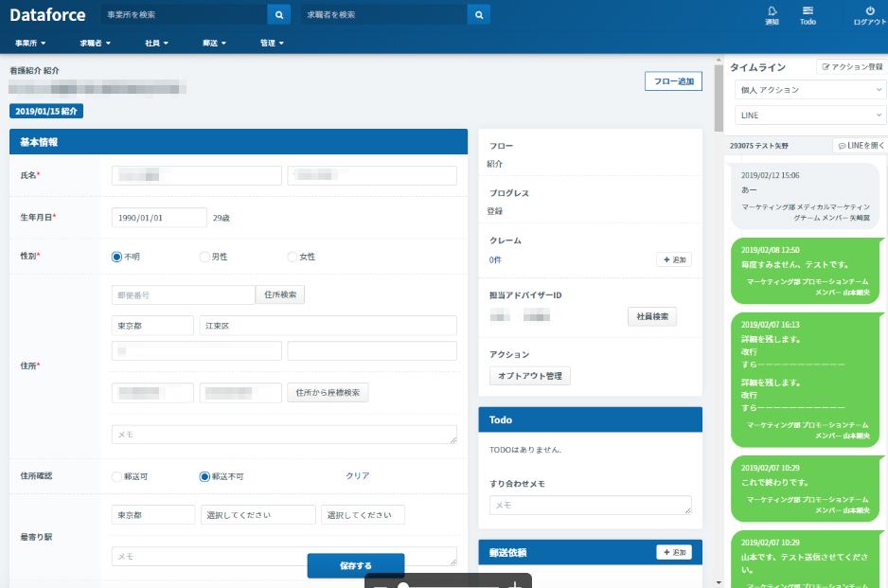The height and width of the screenshot is (588, 888).
Task: Expand the LINE dropdown in timeline panel
Action: click(x=809, y=115)
